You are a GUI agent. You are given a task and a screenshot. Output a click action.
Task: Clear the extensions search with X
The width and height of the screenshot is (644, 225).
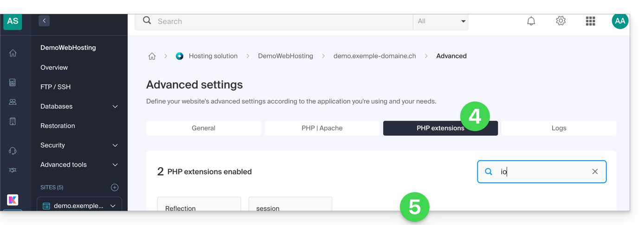pos(595,172)
